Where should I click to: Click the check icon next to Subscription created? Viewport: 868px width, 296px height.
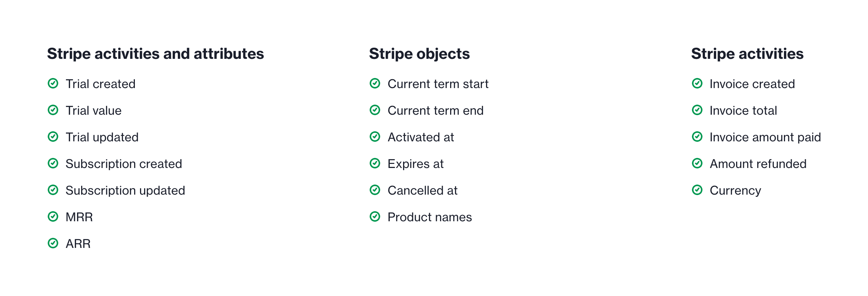pos(53,164)
